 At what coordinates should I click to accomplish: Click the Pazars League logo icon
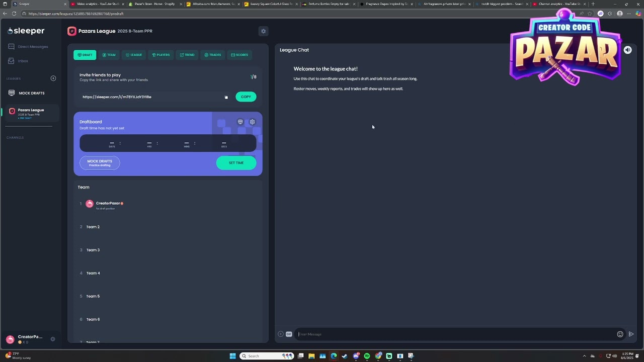[72, 31]
